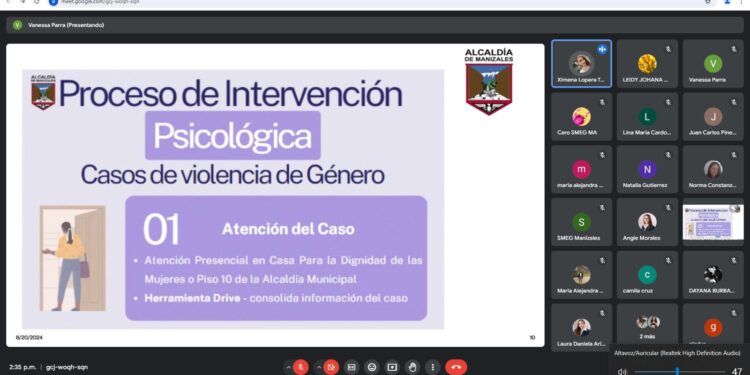The height and width of the screenshot is (375, 750).
Task: Click the Vanessa Parra (Presentando) banner
Action: tap(375, 25)
